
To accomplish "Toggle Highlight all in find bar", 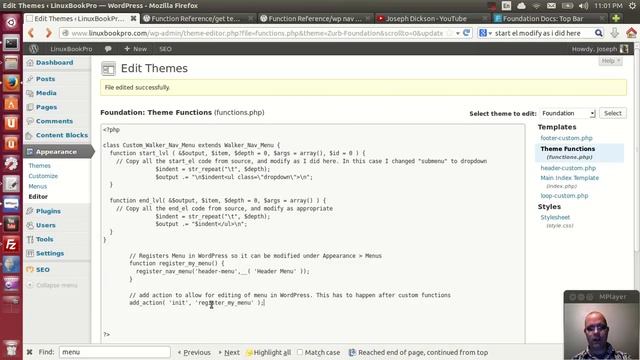I will click(269, 352).
